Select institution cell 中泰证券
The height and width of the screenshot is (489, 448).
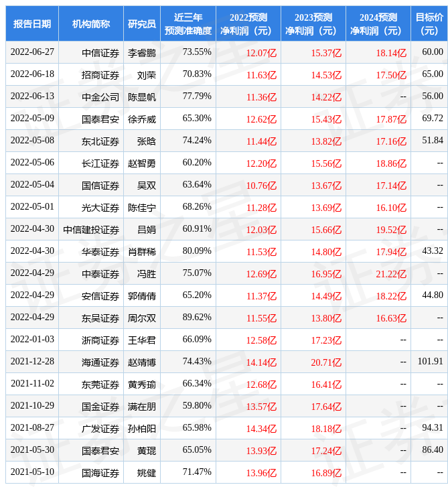100,274
